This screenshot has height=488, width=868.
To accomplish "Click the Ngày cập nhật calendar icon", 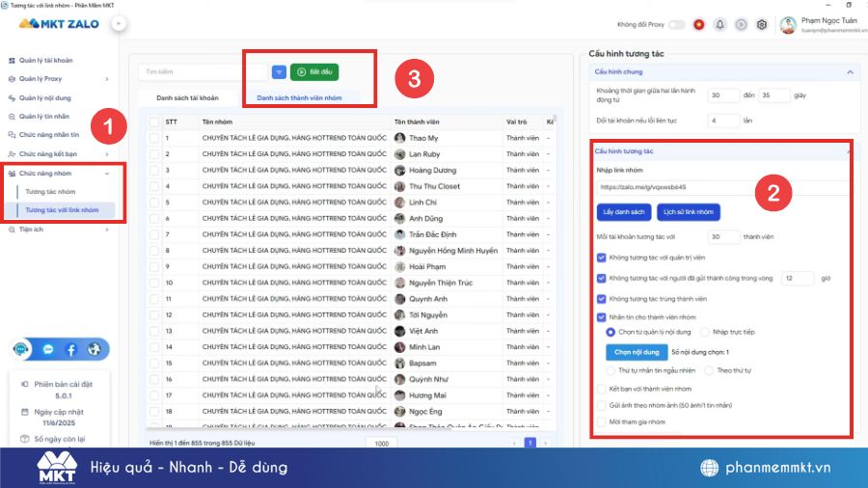I will point(24,412).
